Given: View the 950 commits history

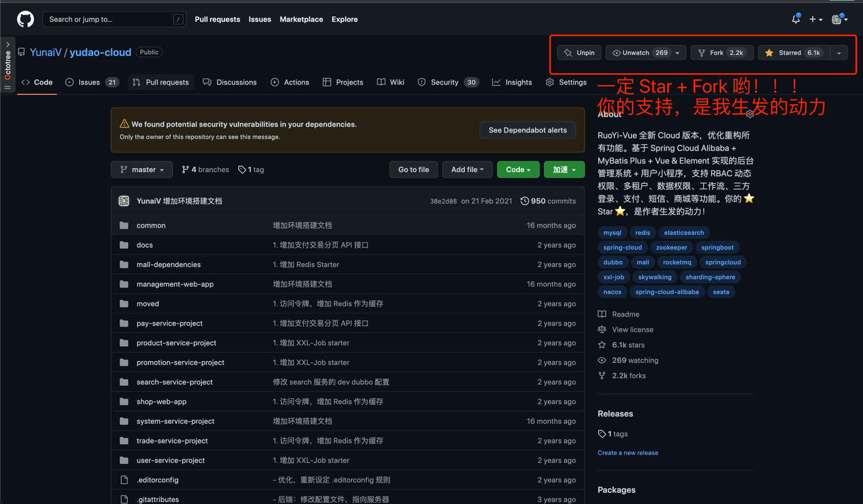Looking at the screenshot, I should coord(548,201).
